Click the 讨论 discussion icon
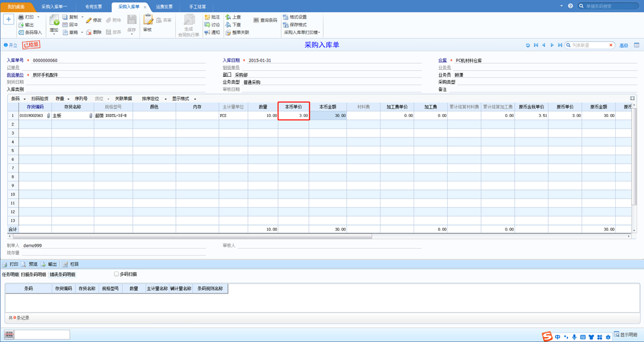Image resolution: width=644 pixels, height=342 pixels. pos(207,25)
